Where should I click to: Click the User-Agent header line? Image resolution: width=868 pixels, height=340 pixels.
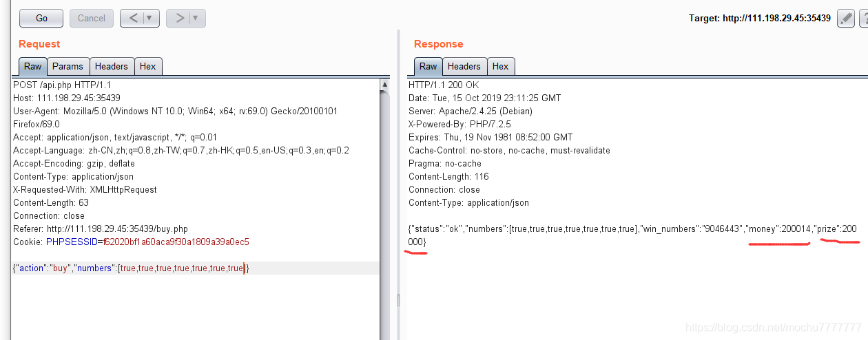pos(175,111)
